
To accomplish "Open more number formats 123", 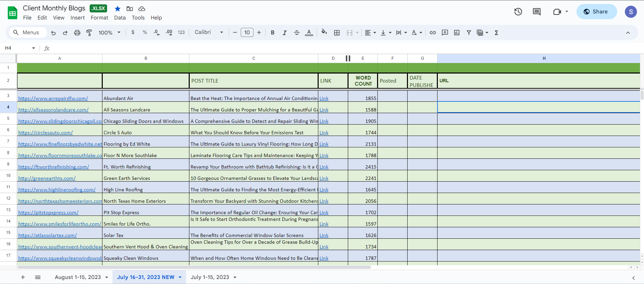I will point(181,33).
